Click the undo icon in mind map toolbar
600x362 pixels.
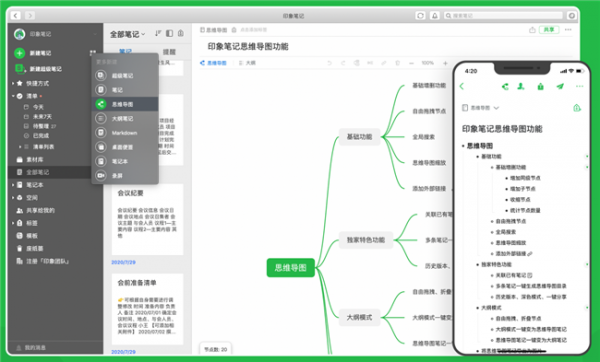click(x=329, y=63)
